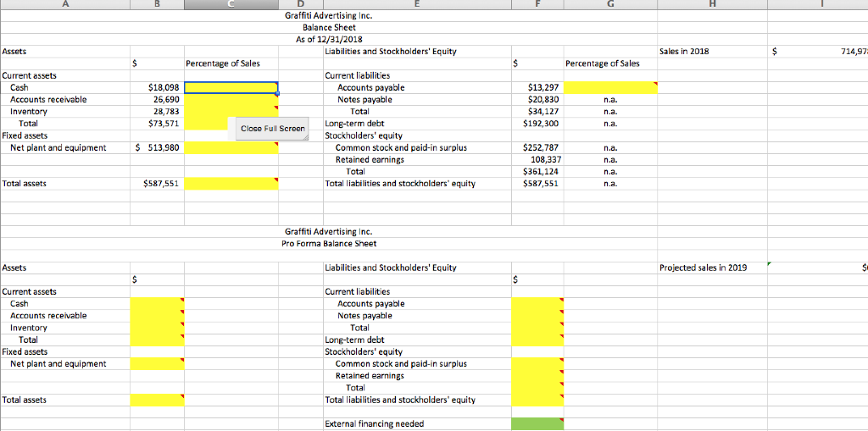Image resolution: width=868 pixels, height=431 pixels.
Task: Select the pro forma Cash yellow cell
Action: 157,304
